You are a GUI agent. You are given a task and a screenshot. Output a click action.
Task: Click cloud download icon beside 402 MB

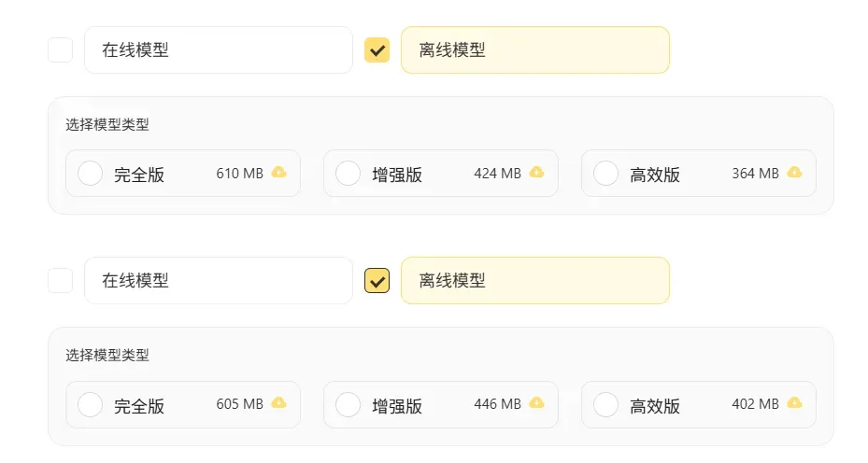794,403
